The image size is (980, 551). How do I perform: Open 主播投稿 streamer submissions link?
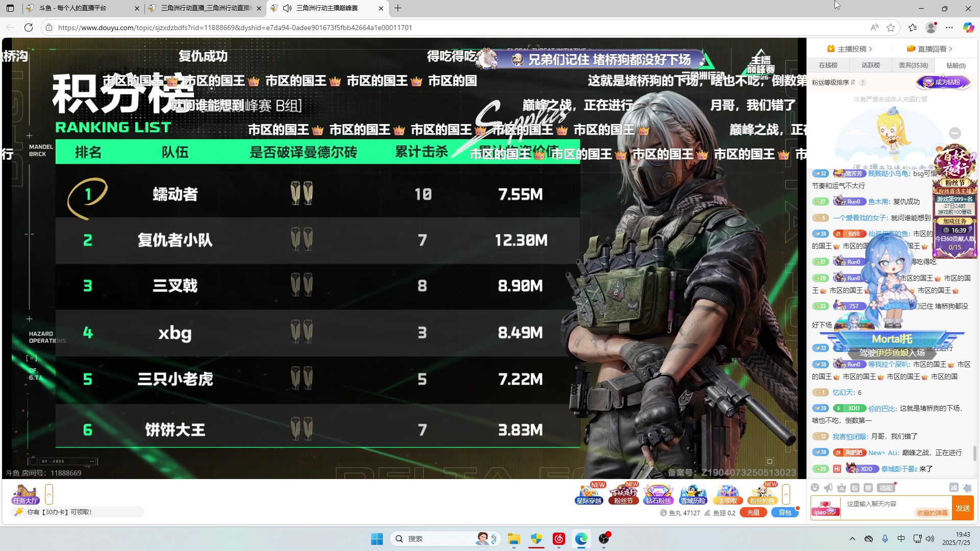point(850,49)
